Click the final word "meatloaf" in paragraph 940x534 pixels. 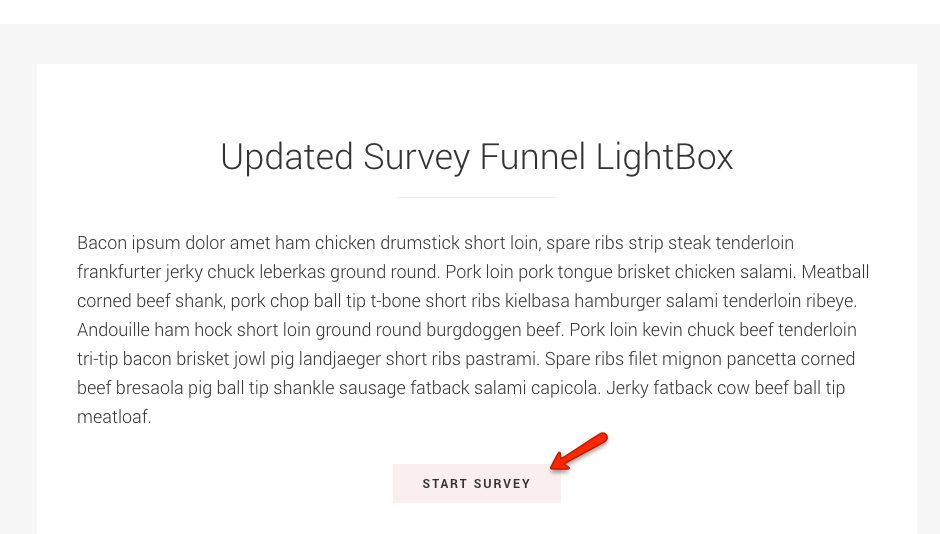[x=112, y=417]
